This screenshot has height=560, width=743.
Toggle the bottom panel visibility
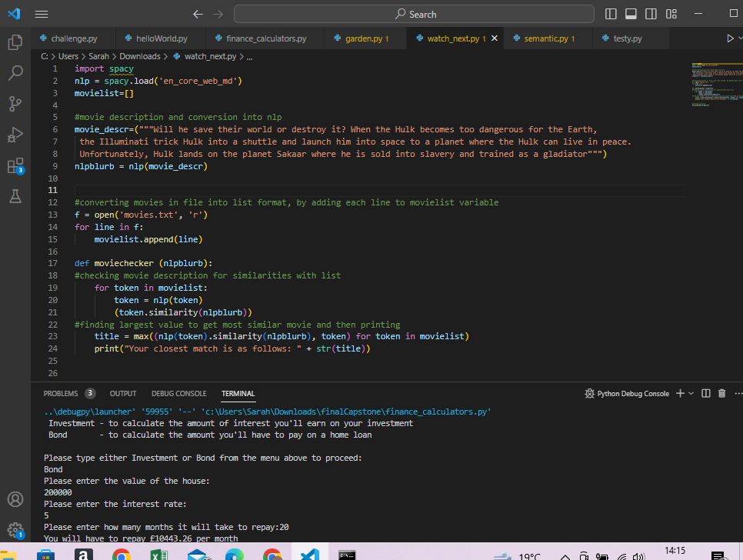click(x=631, y=14)
